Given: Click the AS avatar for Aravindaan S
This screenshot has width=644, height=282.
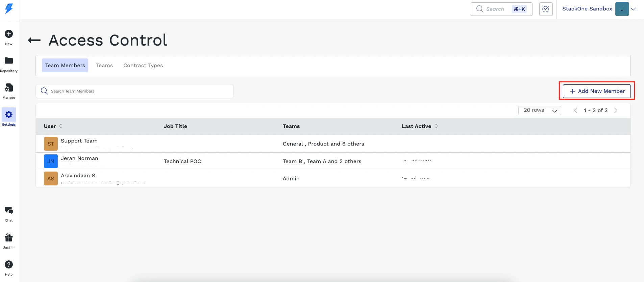Looking at the screenshot, I should [x=51, y=178].
